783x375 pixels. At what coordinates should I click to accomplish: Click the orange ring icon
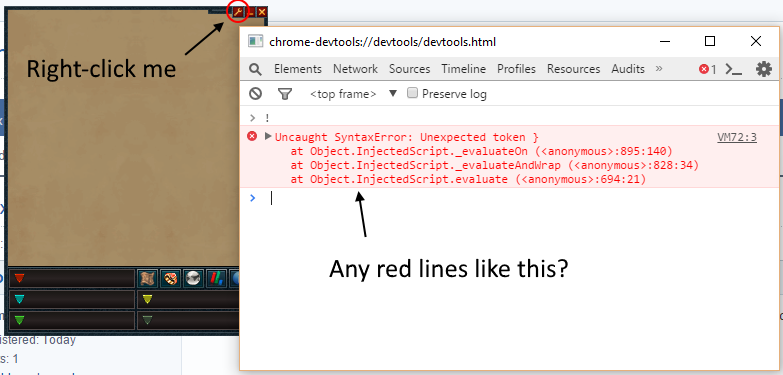click(x=170, y=279)
